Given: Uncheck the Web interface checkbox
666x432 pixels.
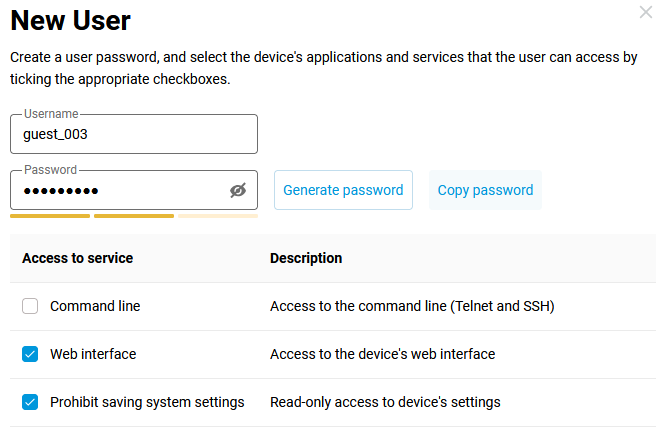Looking at the screenshot, I should tap(30, 354).
